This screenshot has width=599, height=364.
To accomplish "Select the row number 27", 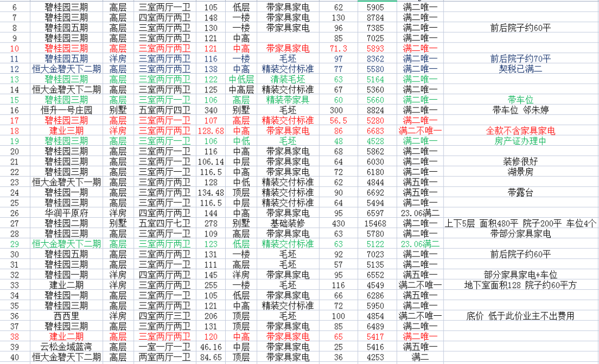I will (x=14, y=224).
